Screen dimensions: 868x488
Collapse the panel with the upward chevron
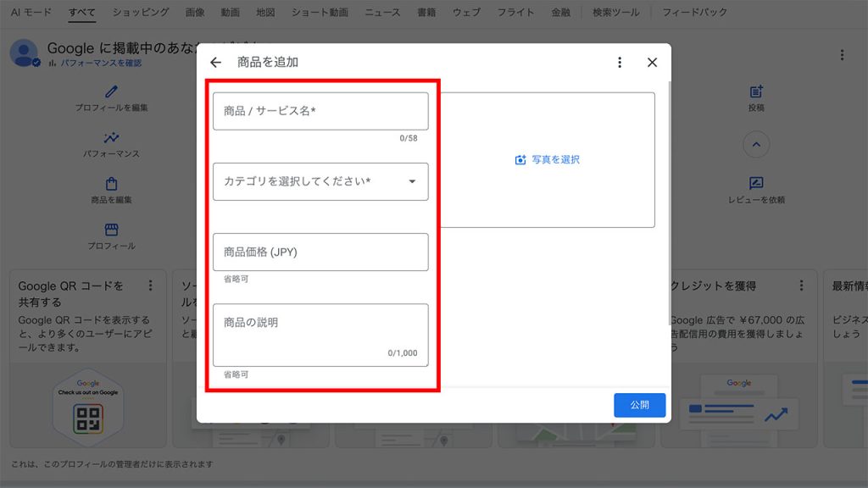(755, 145)
